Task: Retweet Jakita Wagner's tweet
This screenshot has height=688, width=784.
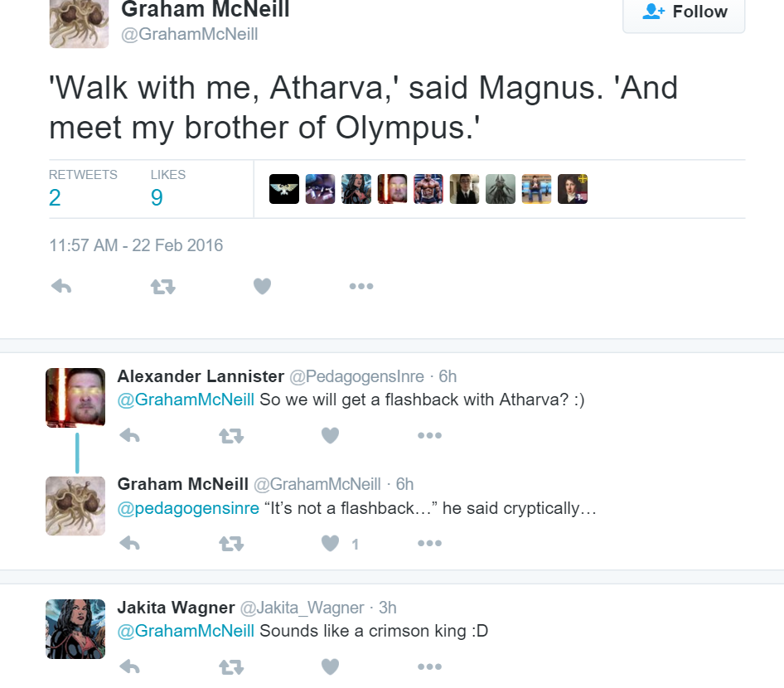Action: tap(231, 666)
